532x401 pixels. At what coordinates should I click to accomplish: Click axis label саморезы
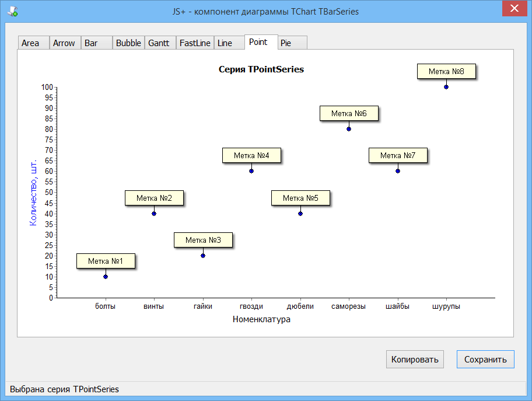click(348, 306)
